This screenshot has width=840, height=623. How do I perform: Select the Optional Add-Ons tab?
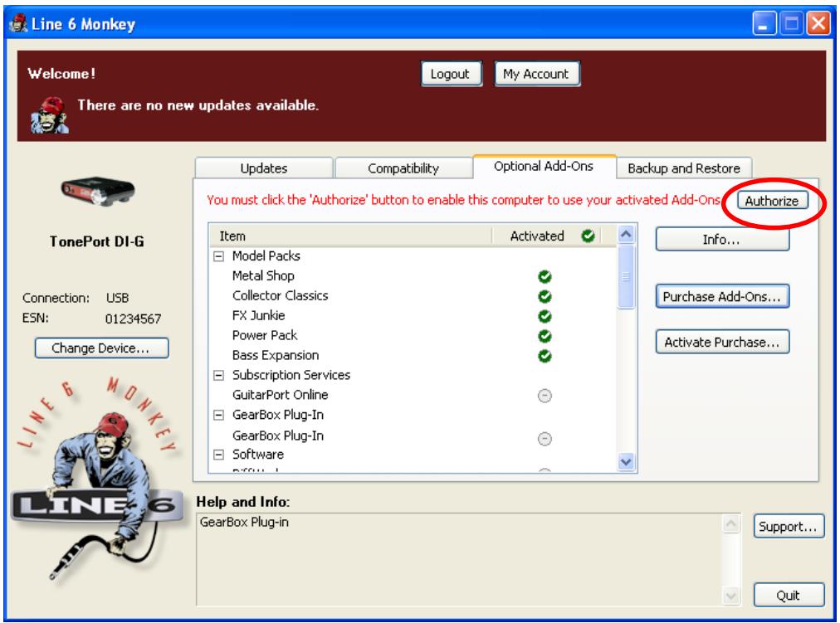click(x=544, y=167)
